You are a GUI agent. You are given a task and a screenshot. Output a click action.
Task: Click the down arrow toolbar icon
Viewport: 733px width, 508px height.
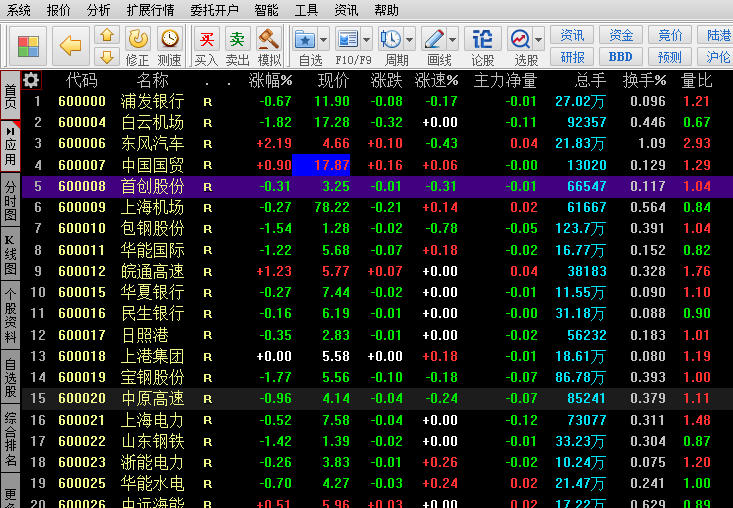(107, 57)
